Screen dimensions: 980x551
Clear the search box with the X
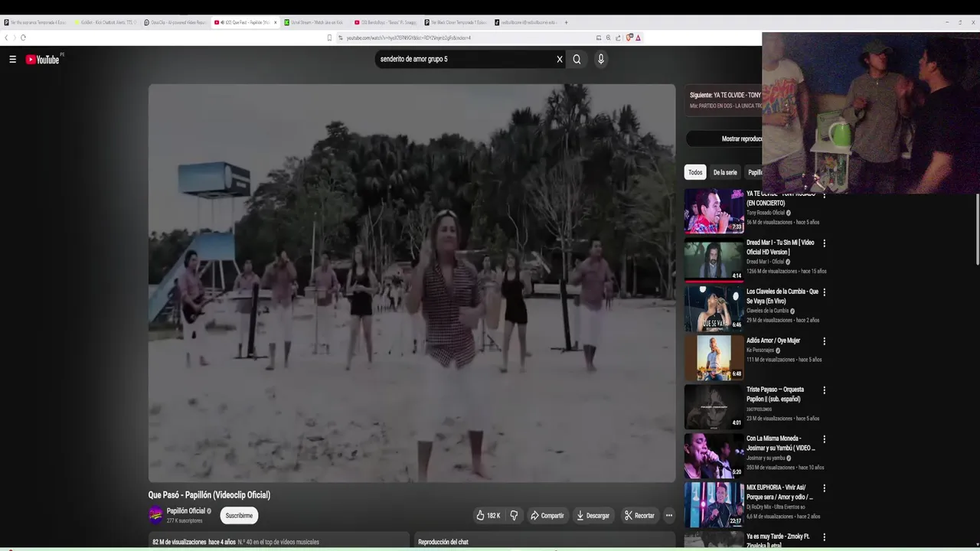pos(560,59)
